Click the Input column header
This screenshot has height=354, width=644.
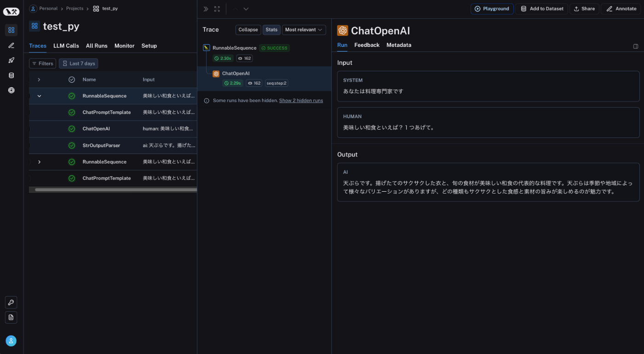pos(149,80)
